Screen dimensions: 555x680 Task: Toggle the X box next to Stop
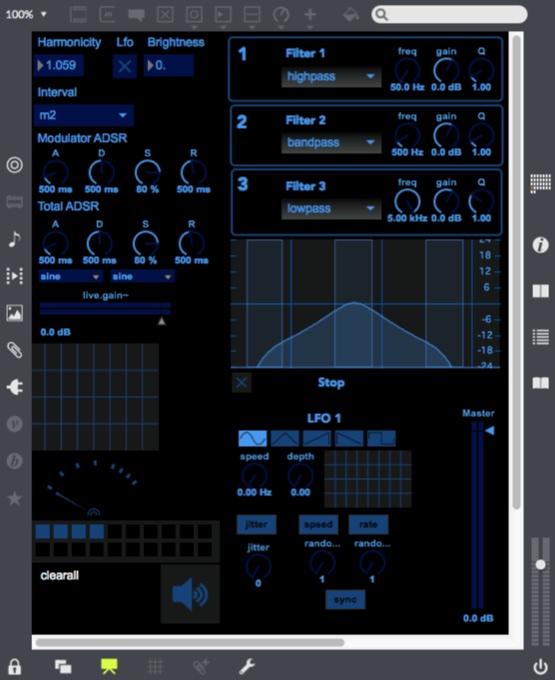tap(242, 382)
